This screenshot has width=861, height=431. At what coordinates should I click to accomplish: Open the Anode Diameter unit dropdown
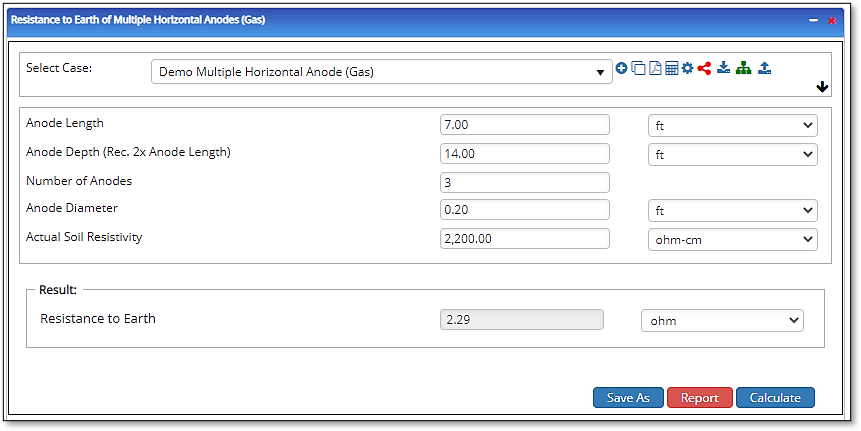[x=732, y=211]
